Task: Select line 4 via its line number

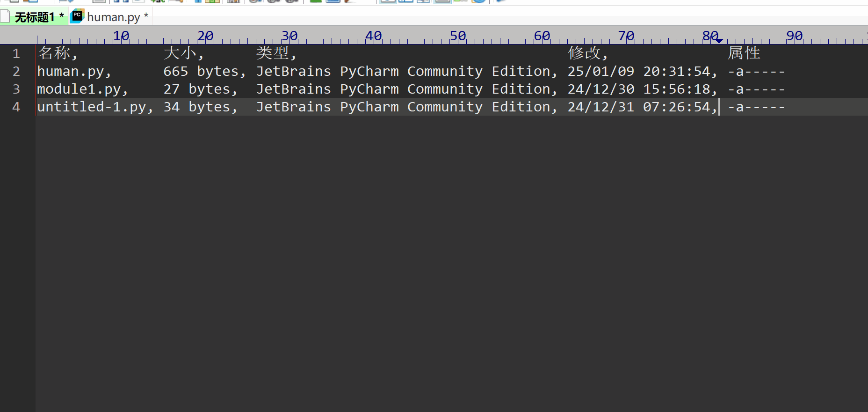Action: [16, 107]
